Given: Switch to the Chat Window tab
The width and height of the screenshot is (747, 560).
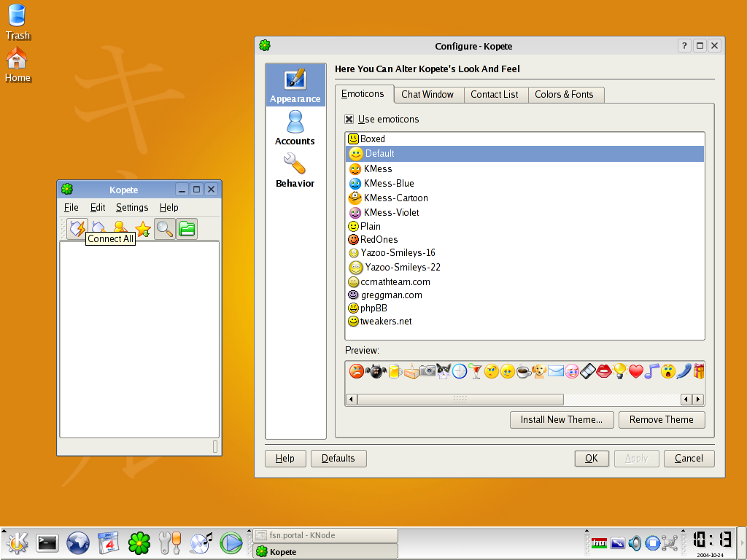Looking at the screenshot, I should (429, 94).
